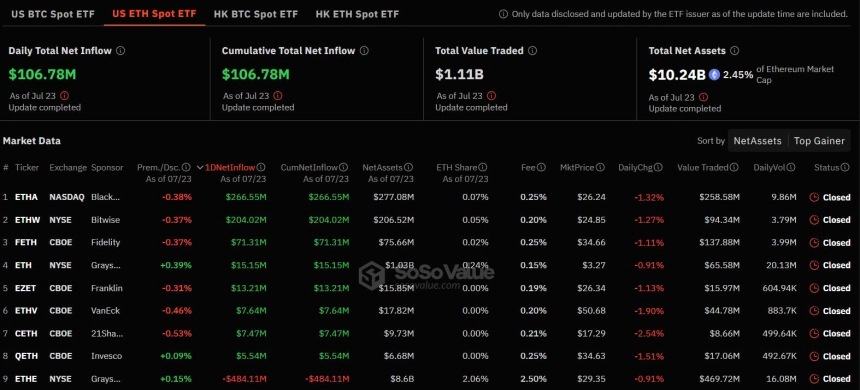860x390 pixels.
Task: Sort table by NetAssets button
Action: (x=757, y=141)
